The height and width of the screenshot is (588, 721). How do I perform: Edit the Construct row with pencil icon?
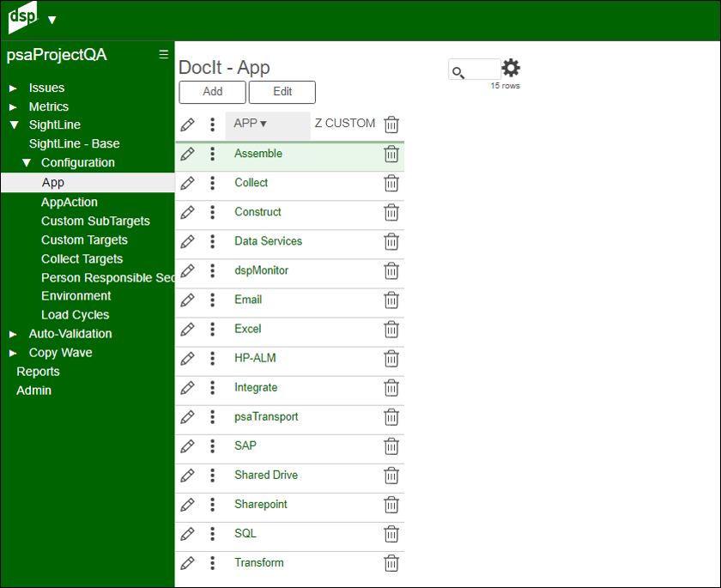point(187,212)
